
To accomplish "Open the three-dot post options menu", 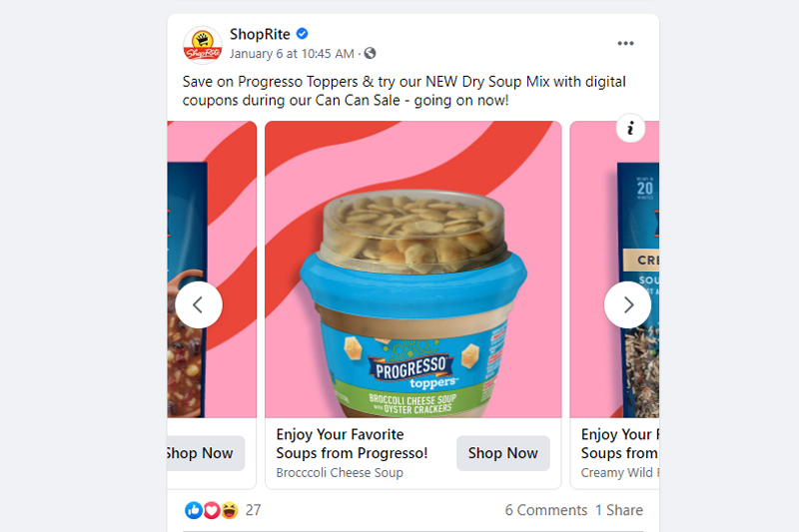I will [x=626, y=43].
